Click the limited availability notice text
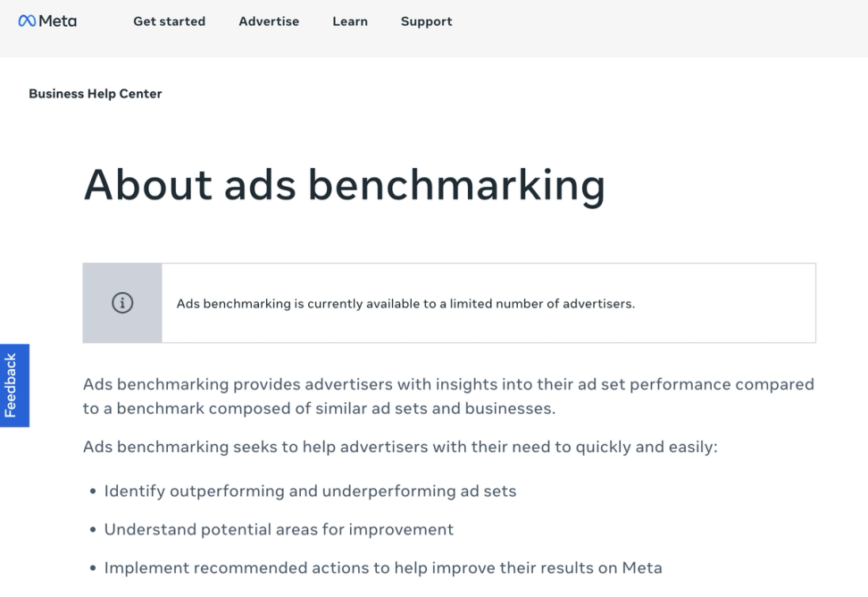Image resolution: width=868 pixels, height=597 pixels. pyautogui.click(x=405, y=304)
